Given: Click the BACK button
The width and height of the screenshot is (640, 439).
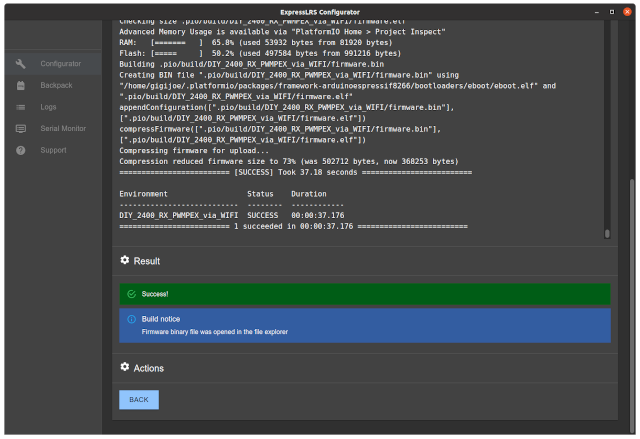Looking at the screenshot, I should coord(139,399).
